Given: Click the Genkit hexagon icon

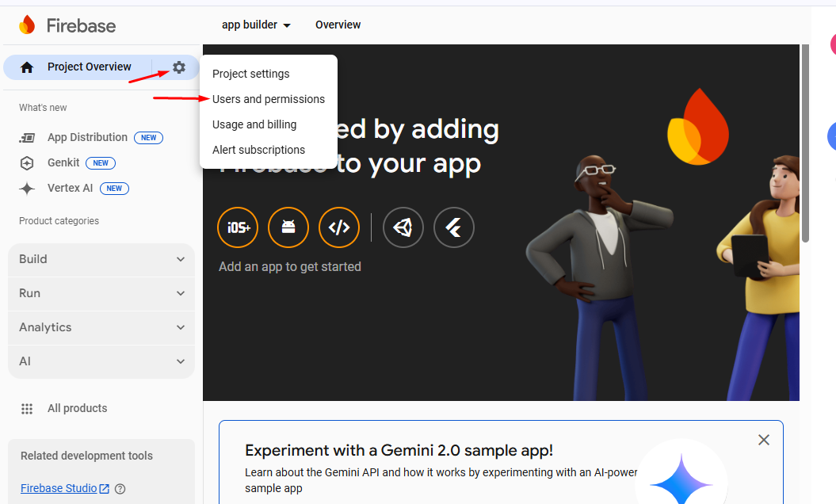Looking at the screenshot, I should point(27,163).
